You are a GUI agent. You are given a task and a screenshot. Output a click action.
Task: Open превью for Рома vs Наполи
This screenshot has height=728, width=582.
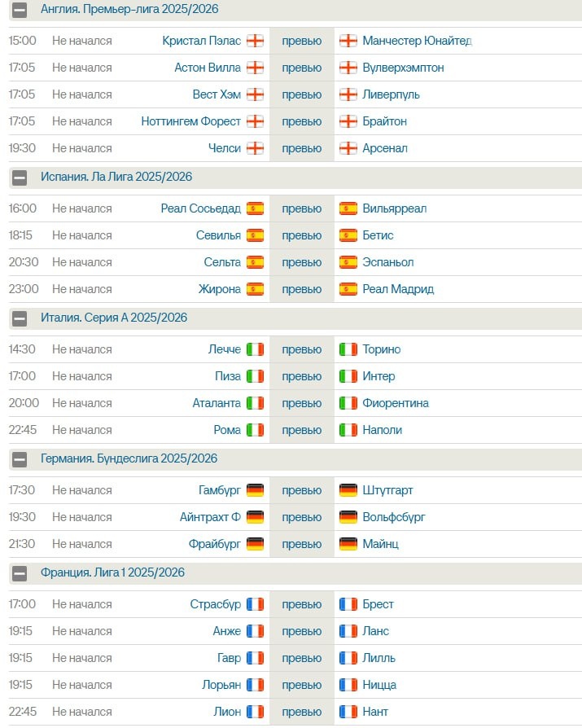click(302, 430)
